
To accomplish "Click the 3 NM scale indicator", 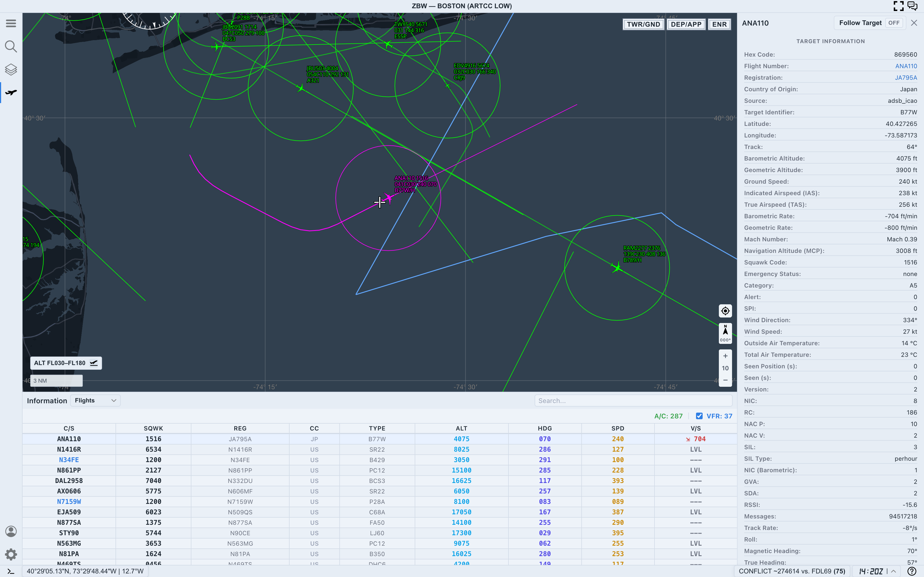I will [x=56, y=380].
